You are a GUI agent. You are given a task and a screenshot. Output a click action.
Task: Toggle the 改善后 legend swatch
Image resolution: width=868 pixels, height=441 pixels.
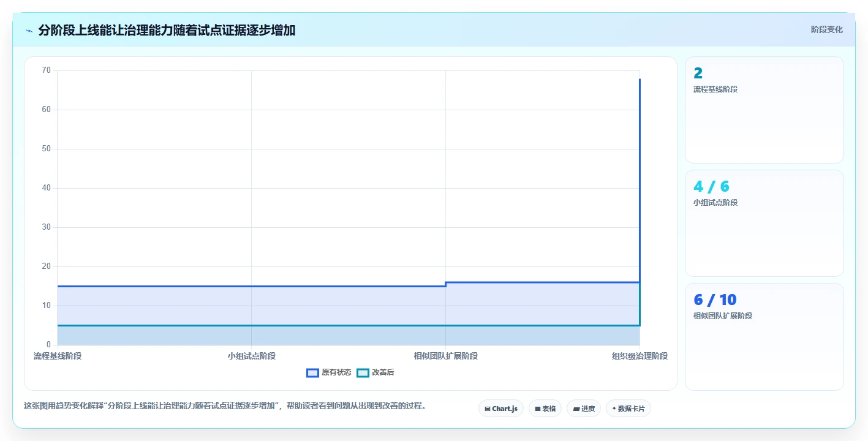363,372
